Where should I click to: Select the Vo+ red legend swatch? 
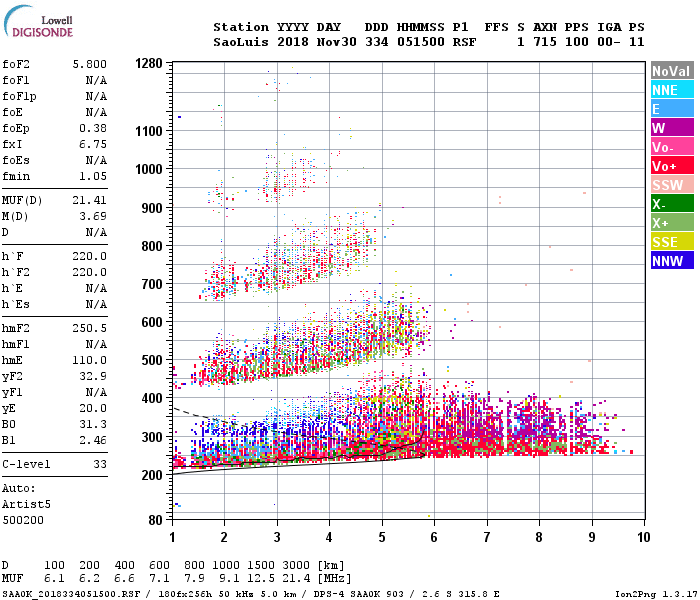(x=672, y=166)
